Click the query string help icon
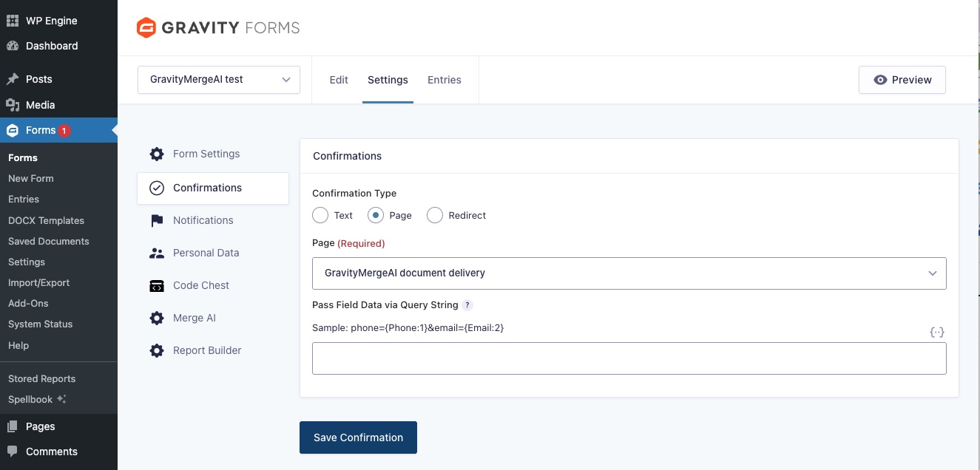The image size is (980, 470). point(467,305)
